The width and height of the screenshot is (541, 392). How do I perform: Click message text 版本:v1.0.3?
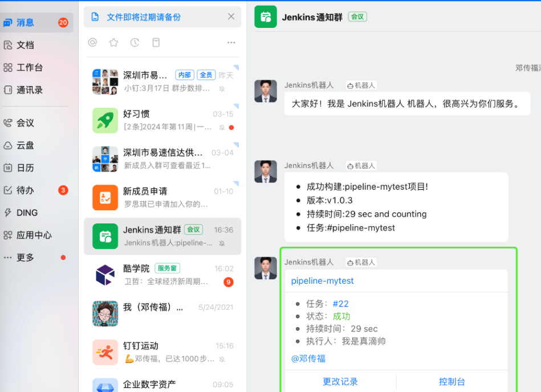point(330,201)
